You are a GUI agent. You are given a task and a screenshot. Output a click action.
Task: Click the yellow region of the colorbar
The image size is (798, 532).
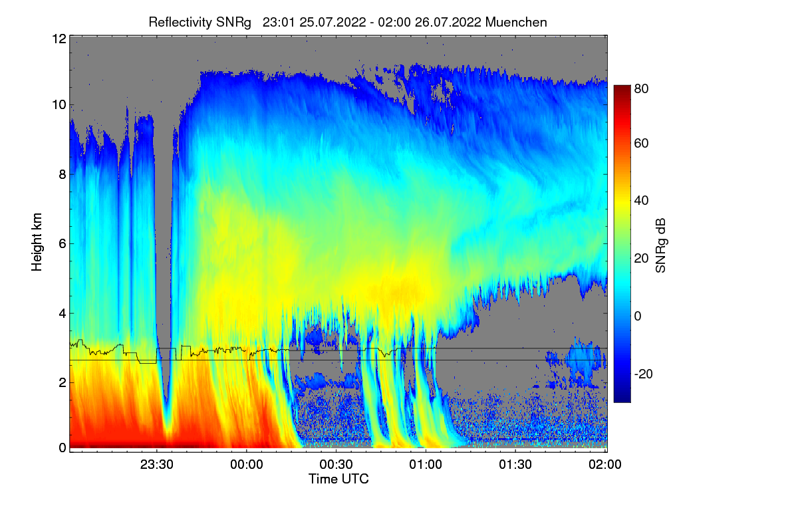click(x=621, y=206)
